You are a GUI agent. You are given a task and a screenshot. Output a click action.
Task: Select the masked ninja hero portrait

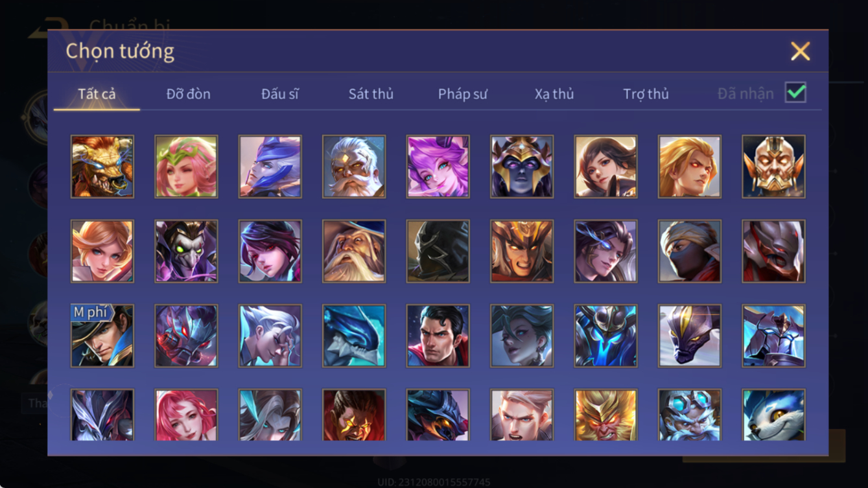coord(690,251)
